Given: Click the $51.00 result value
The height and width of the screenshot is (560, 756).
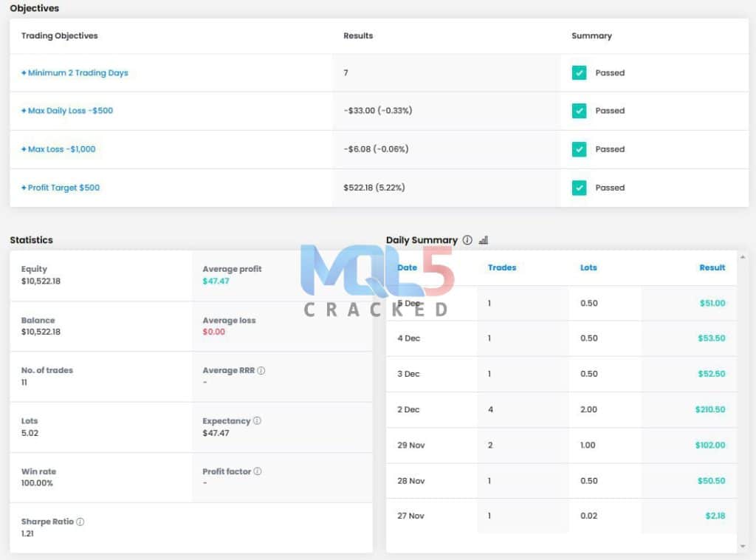Looking at the screenshot, I should [712, 303].
